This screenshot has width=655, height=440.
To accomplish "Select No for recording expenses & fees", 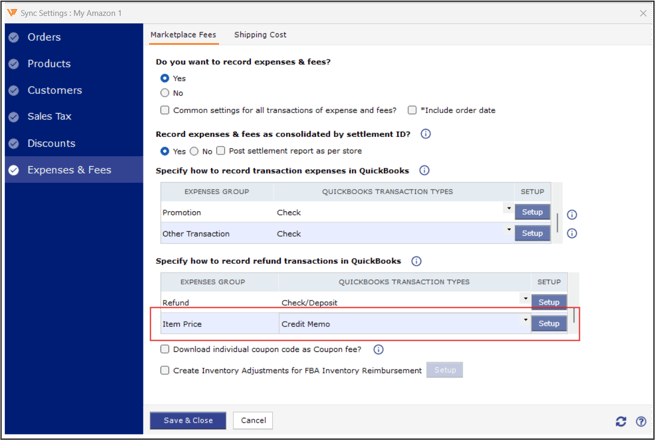I will (165, 93).
